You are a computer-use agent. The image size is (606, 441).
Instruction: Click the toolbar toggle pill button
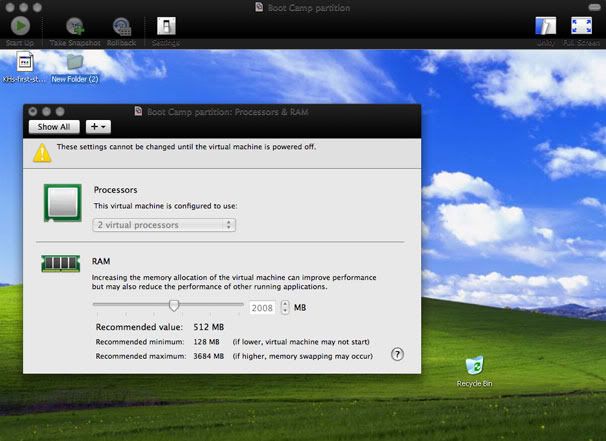pyautogui.click(x=594, y=7)
